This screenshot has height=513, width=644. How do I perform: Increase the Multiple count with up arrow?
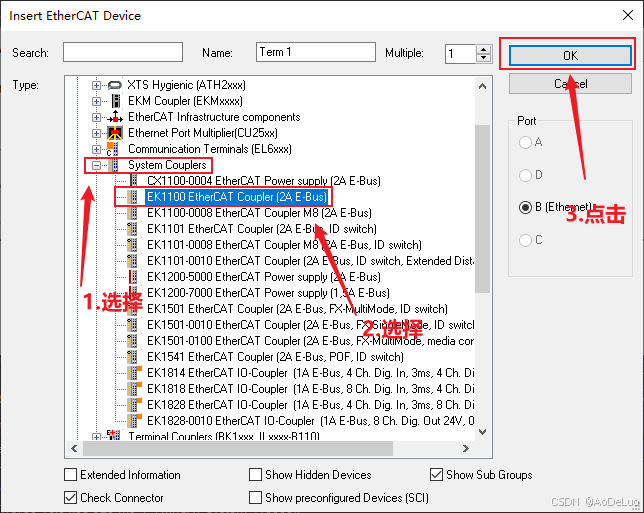484,50
